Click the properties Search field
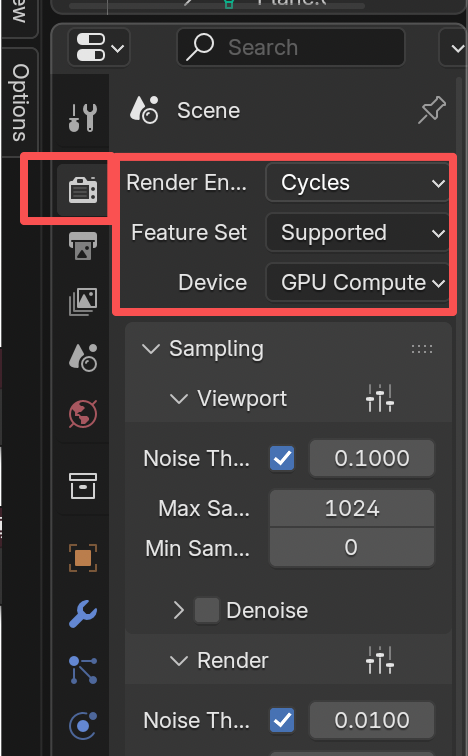The width and height of the screenshot is (468, 756). tap(291, 47)
